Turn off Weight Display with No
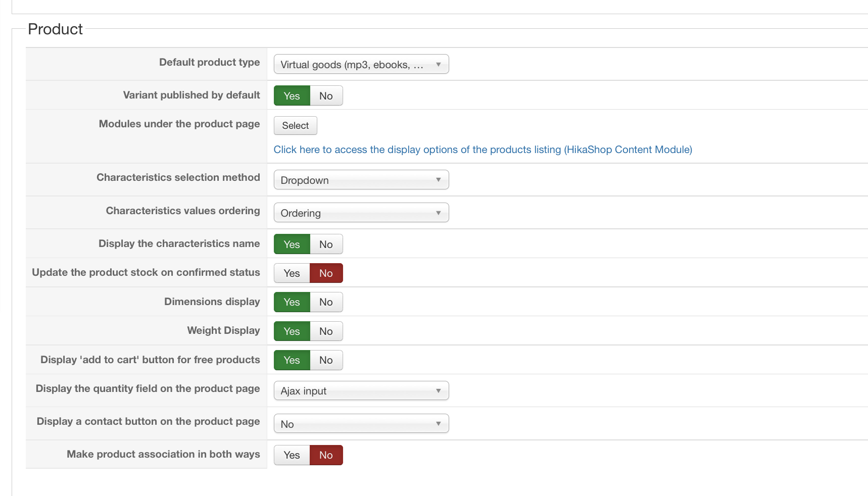 [326, 331]
